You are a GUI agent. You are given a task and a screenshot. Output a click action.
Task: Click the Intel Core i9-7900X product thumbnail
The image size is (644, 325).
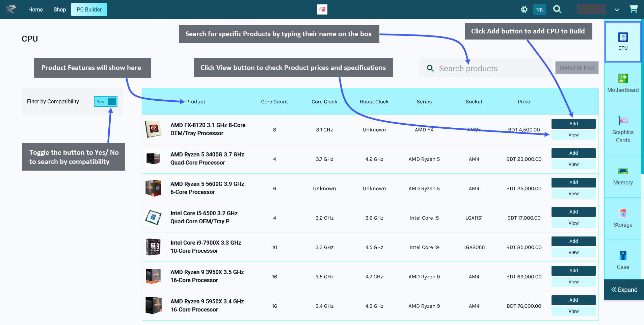tap(153, 247)
